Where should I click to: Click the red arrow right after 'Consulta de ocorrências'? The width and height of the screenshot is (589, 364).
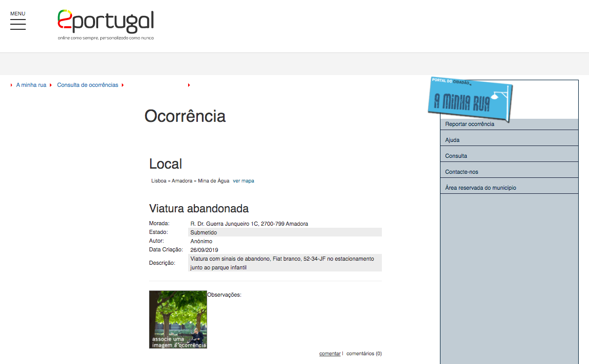click(x=123, y=85)
